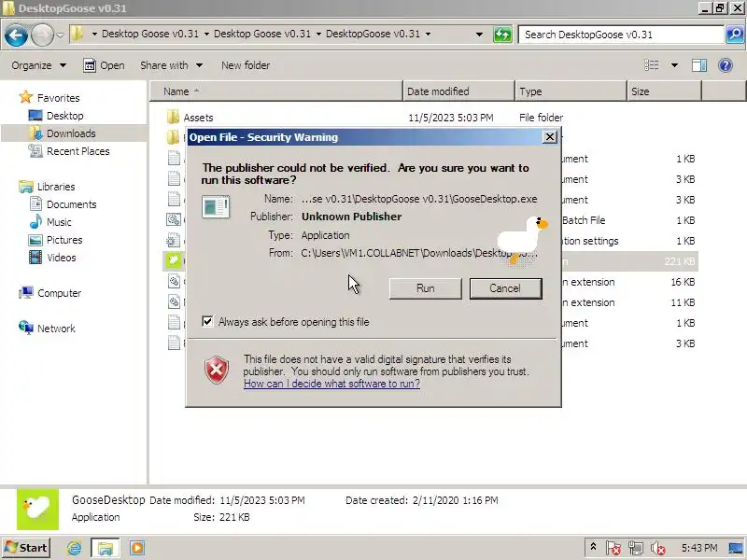747x560 pixels.
Task: Open the Documents library
Action: [x=63, y=204]
